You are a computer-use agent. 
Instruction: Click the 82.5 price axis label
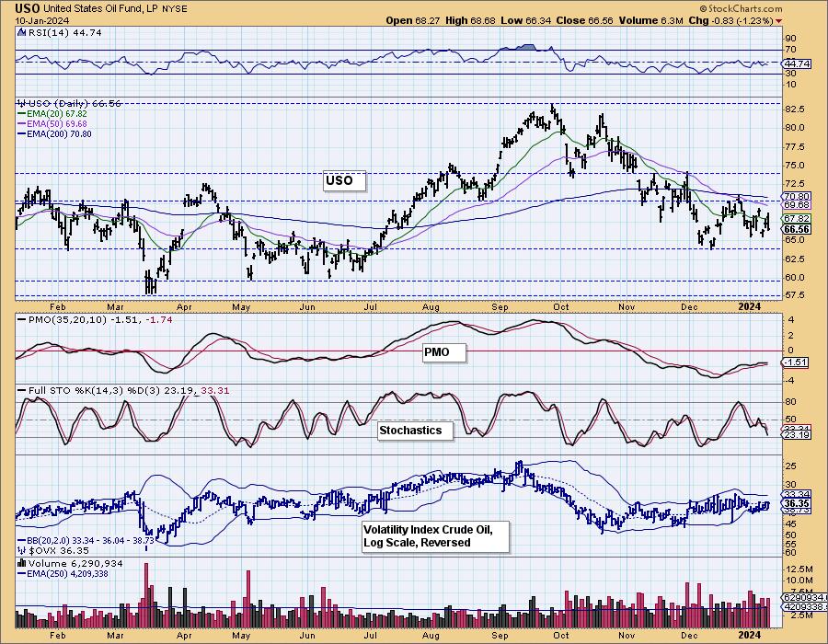coord(795,109)
